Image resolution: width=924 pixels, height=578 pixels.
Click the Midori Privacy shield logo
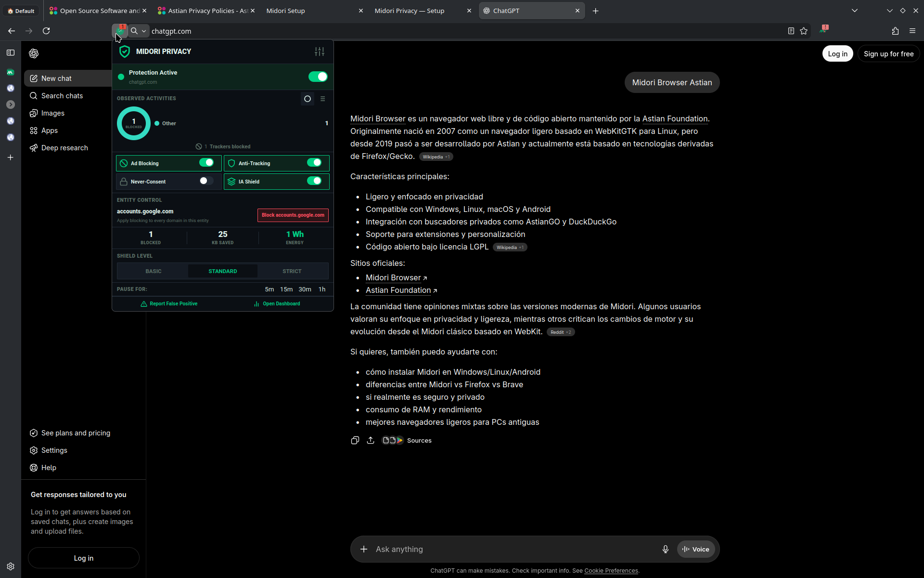pyautogui.click(x=125, y=52)
